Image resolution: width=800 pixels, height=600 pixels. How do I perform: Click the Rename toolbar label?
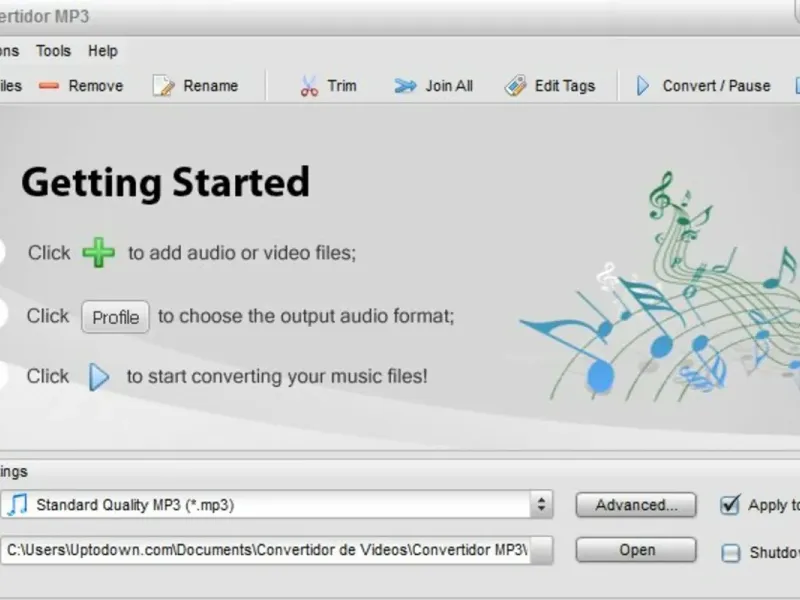click(x=211, y=86)
